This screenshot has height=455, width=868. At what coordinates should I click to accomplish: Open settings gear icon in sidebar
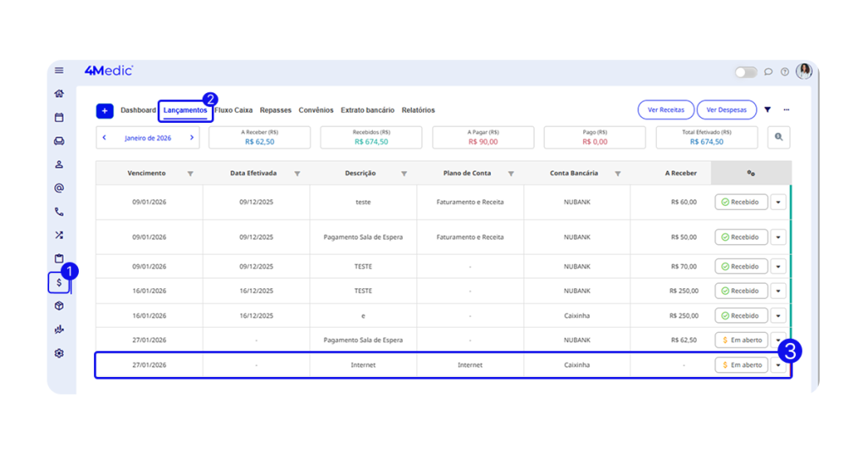point(59,353)
